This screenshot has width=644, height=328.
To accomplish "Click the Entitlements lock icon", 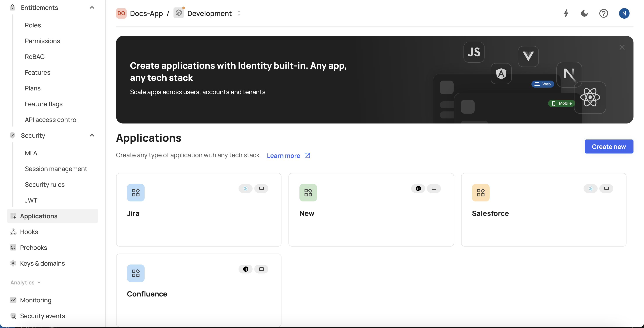I will coord(12,7).
